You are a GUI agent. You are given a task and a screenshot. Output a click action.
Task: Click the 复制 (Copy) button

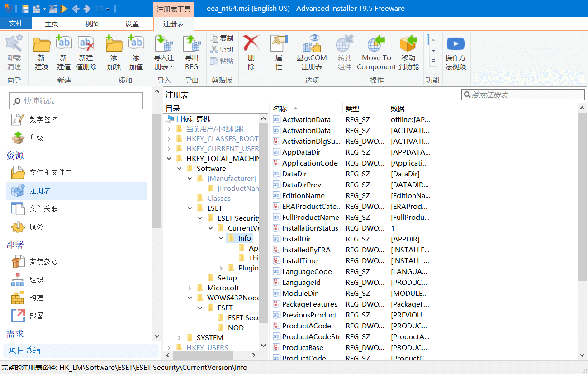click(x=222, y=38)
